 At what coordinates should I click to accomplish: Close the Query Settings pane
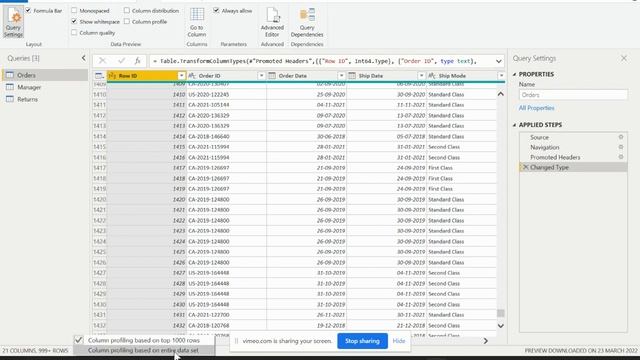tap(624, 58)
